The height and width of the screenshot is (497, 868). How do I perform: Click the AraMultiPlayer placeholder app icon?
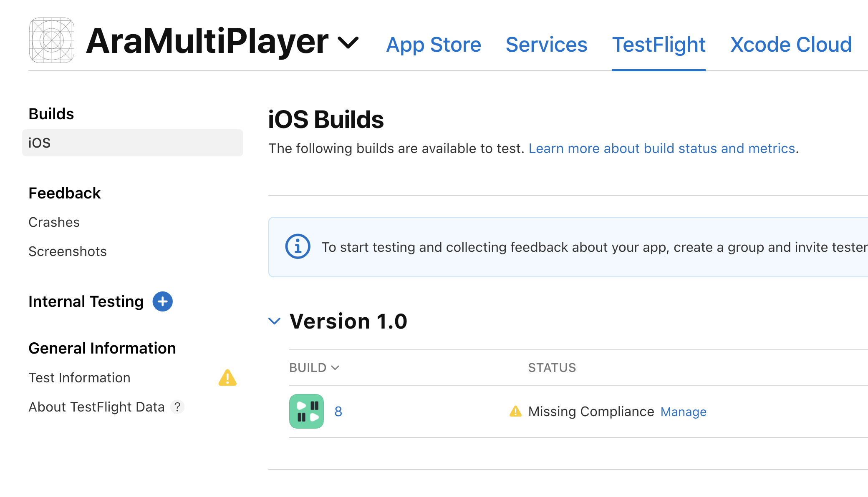[52, 40]
